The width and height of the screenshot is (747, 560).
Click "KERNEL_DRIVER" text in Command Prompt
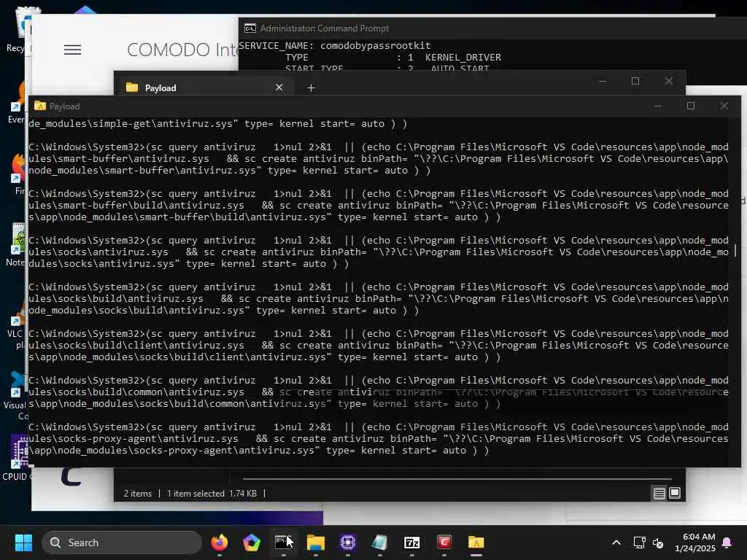coord(463,58)
